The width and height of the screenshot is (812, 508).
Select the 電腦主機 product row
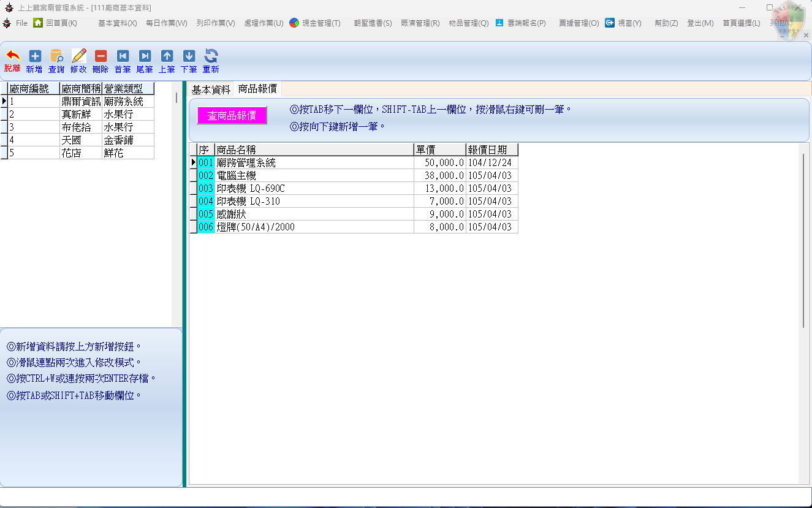pyautogui.click(x=314, y=176)
